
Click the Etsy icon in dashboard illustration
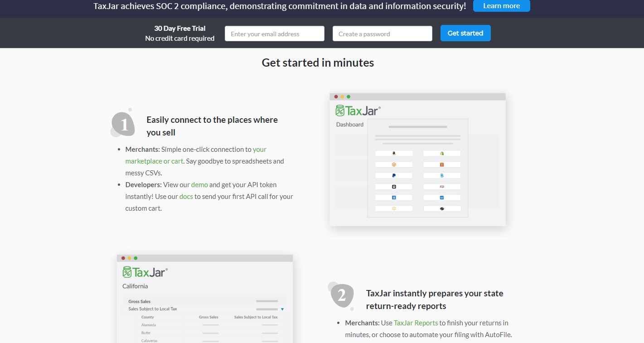pyautogui.click(x=442, y=164)
